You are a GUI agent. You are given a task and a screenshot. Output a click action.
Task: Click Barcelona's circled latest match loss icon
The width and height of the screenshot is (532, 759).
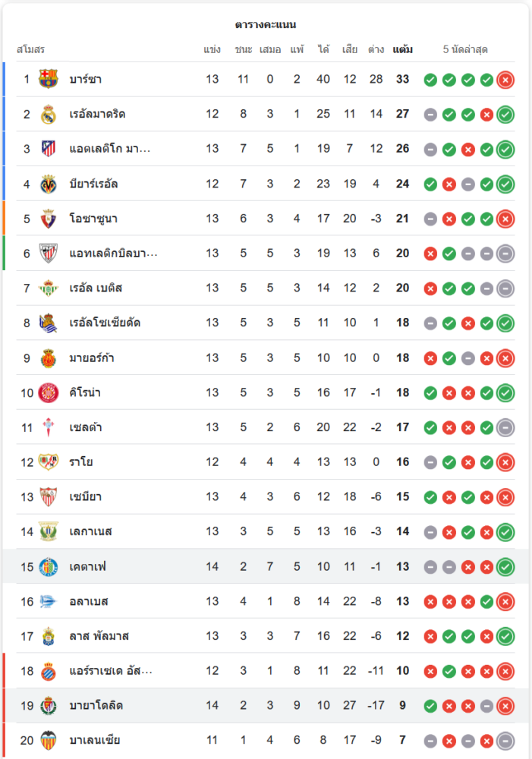505,80
